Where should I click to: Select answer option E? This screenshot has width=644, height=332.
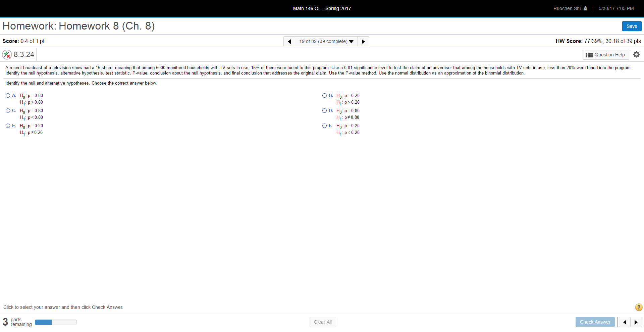click(8, 126)
